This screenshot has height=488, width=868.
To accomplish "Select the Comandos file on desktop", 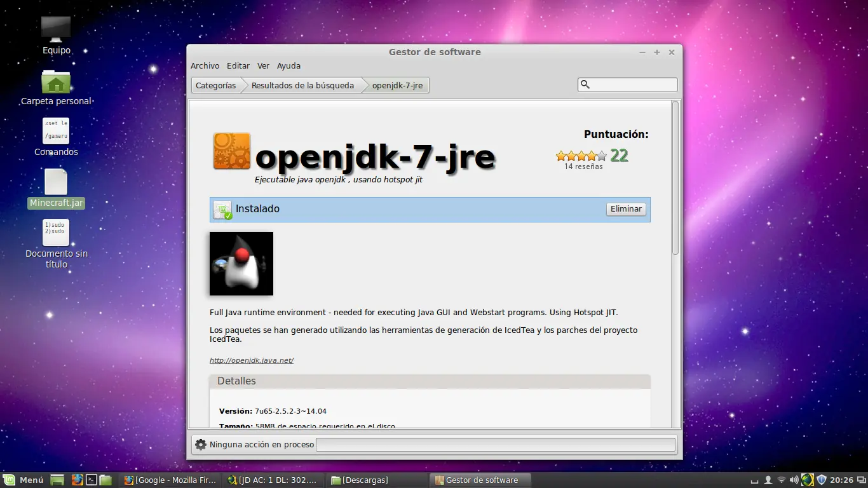I will pos(56,131).
